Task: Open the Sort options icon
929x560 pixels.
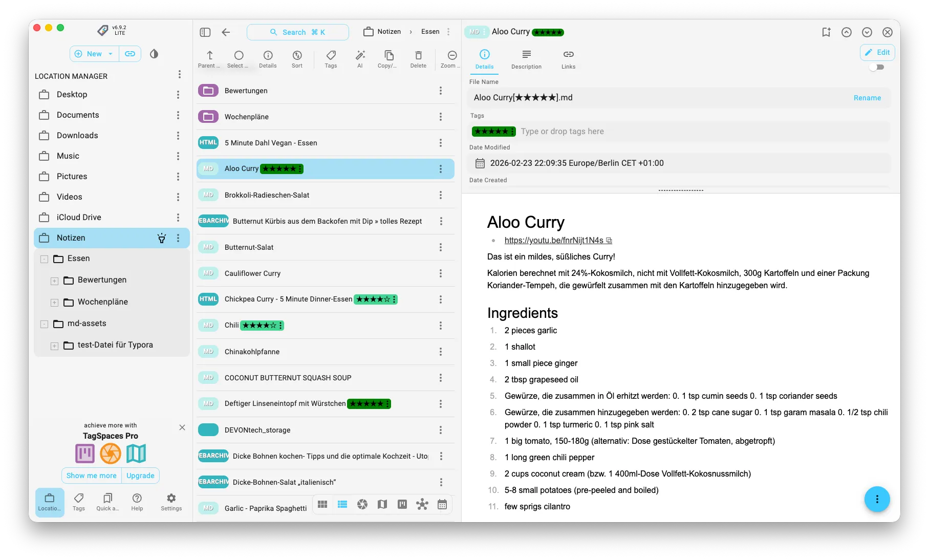Action: (297, 55)
